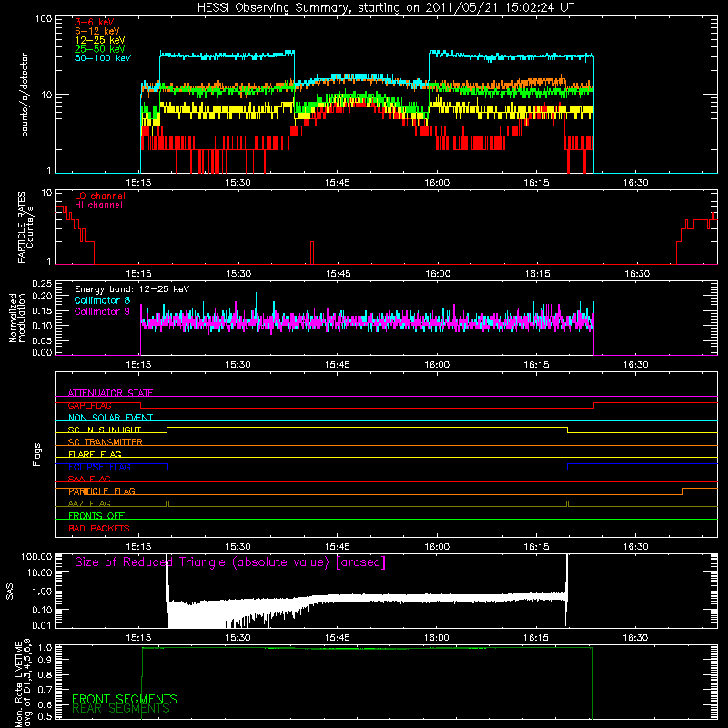Click the SAS axis label

10,591
